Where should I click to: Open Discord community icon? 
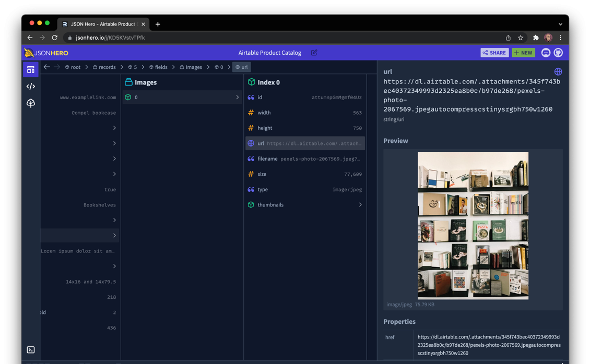click(546, 53)
